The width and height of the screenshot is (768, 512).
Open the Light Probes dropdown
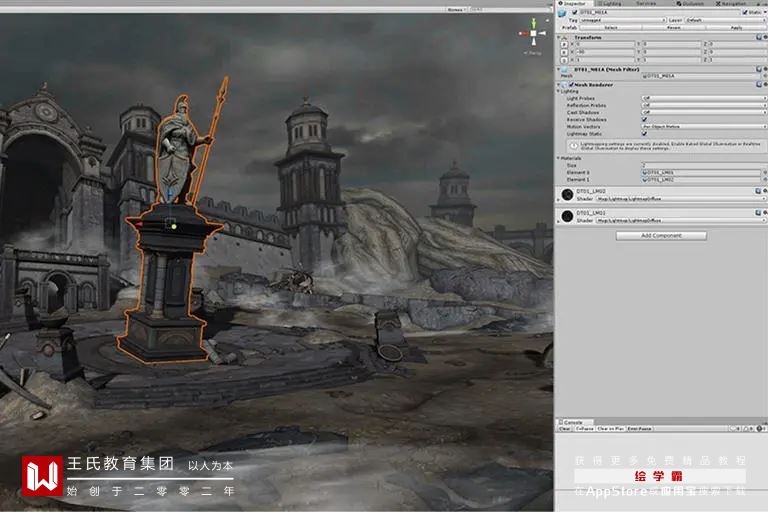[x=704, y=98]
